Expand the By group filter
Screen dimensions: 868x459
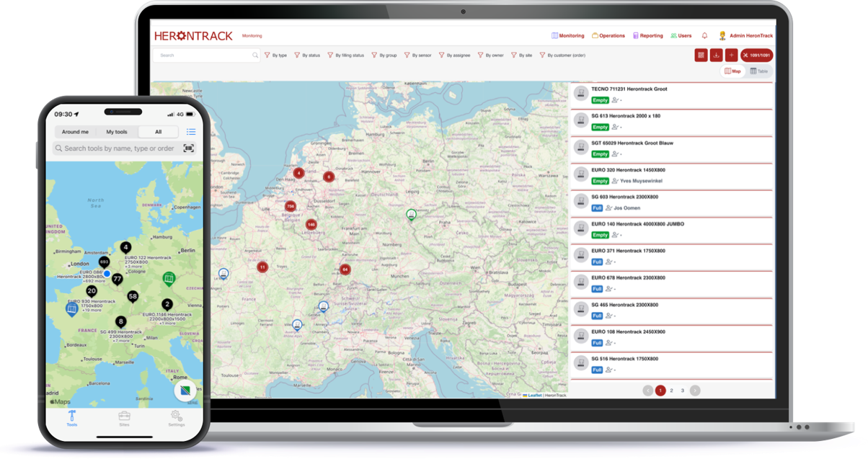click(384, 55)
